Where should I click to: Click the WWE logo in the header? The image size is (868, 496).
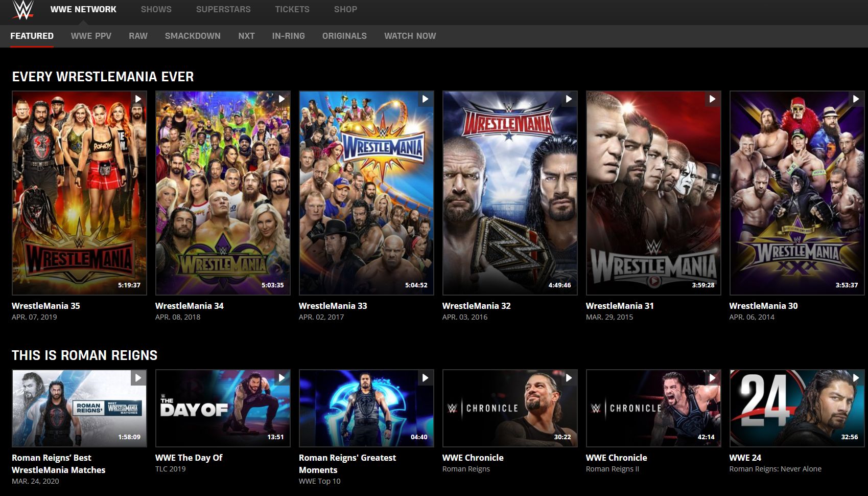23,10
